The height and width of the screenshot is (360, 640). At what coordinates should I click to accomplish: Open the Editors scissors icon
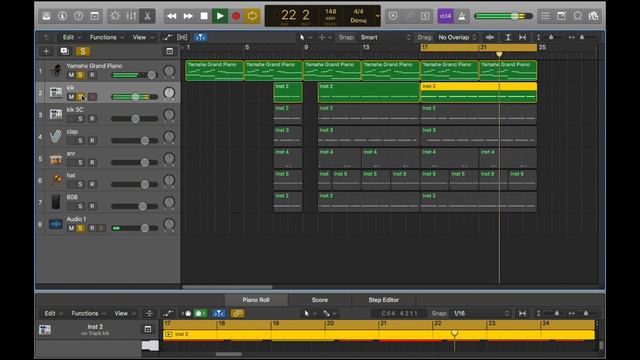(x=147, y=16)
